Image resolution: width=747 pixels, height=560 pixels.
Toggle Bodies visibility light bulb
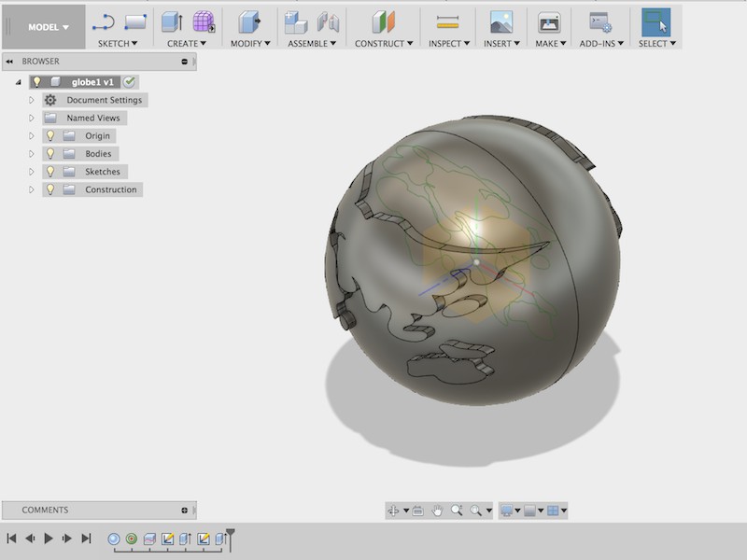50,153
